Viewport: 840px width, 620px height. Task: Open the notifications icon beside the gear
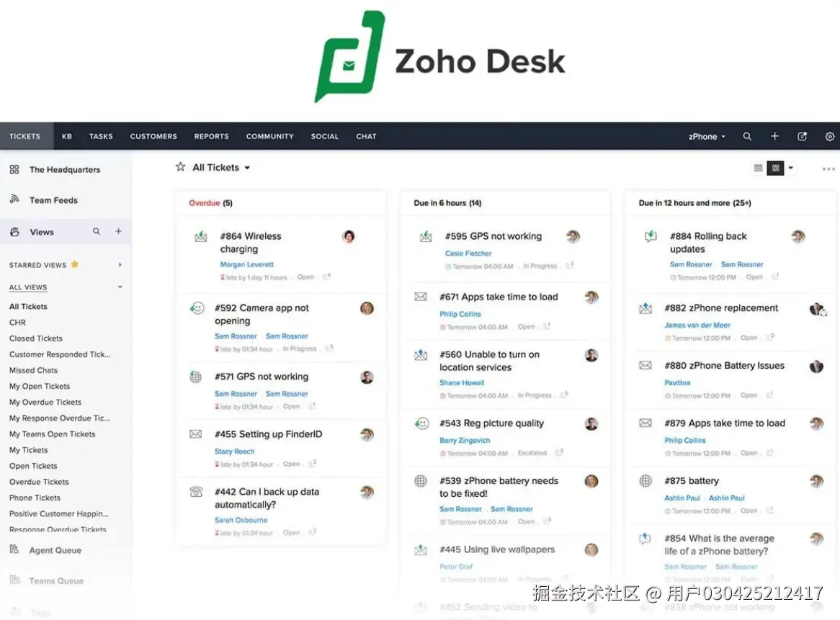click(x=802, y=137)
